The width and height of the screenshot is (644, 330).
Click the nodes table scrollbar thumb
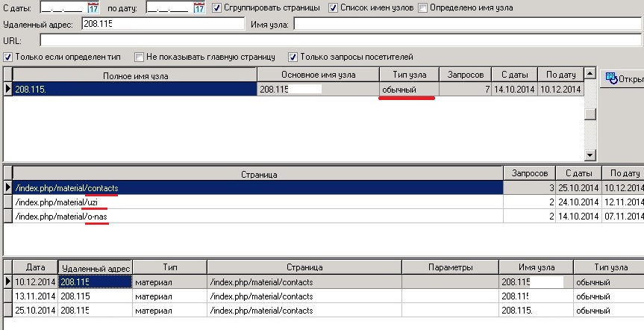(x=590, y=113)
